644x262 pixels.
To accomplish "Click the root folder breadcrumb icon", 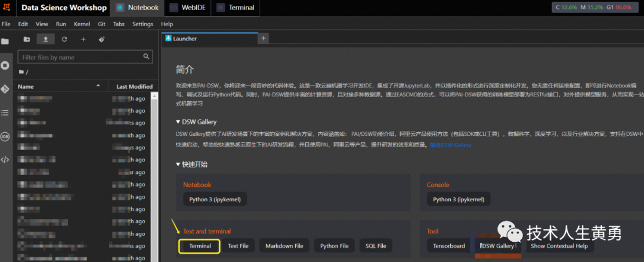I will [21, 72].
